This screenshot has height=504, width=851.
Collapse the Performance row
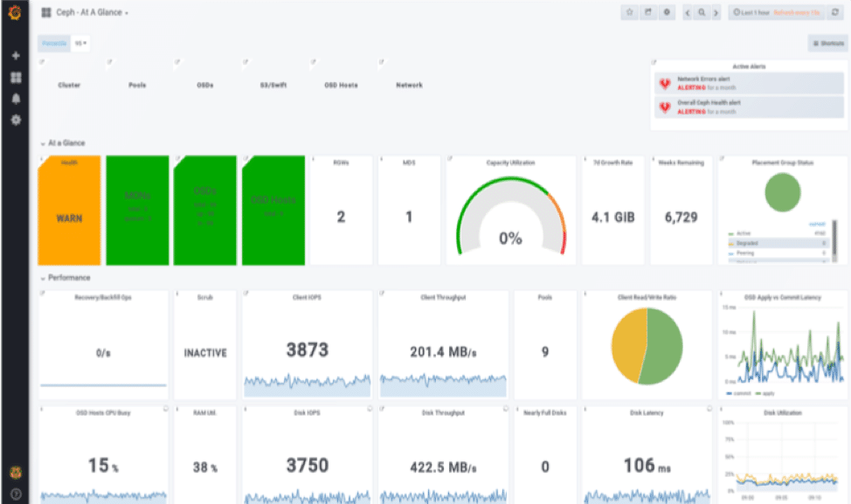click(66, 278)
